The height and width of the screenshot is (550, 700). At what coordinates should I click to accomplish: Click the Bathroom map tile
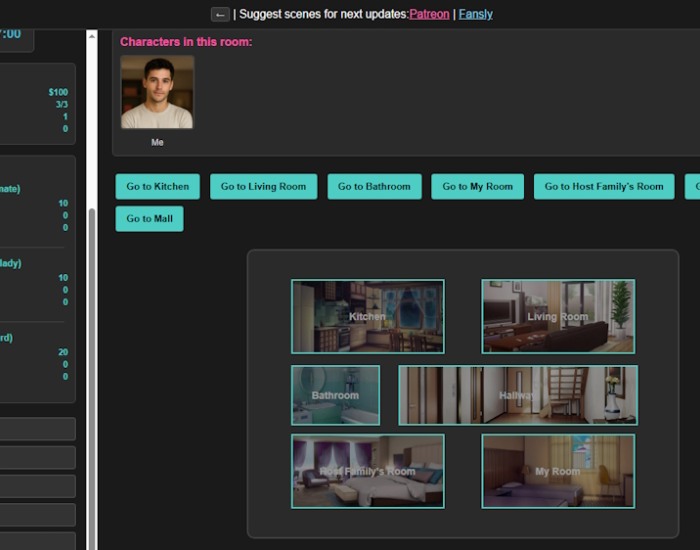[x=335, y=395]
